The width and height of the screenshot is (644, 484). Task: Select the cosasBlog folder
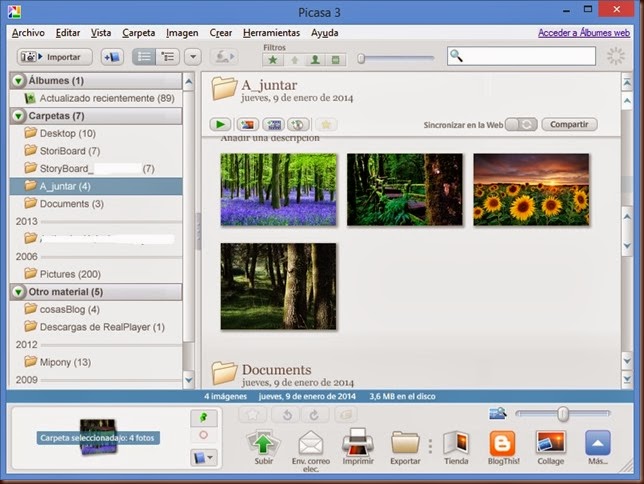click(96, 309)
